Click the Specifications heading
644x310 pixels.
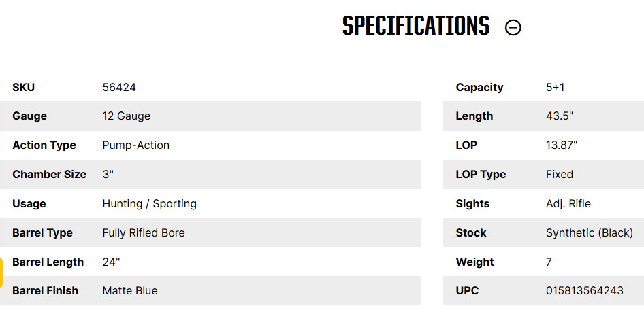coord(416,27)
